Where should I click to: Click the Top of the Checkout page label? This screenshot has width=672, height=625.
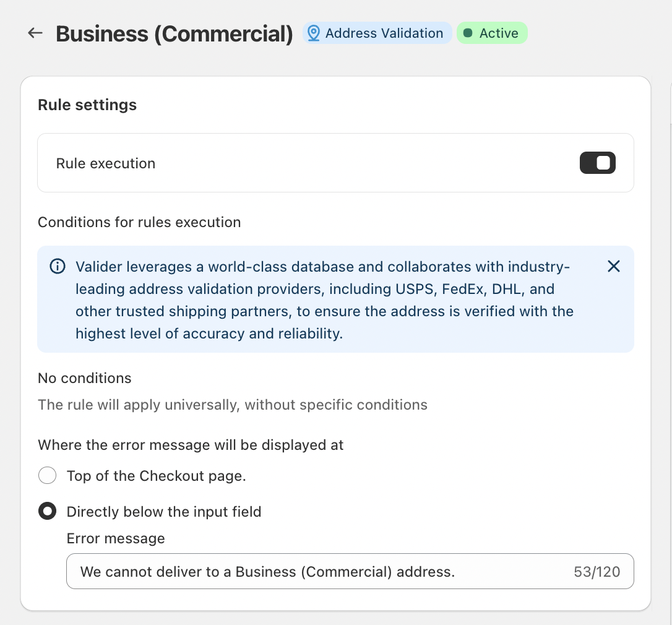tap(157, 476)
